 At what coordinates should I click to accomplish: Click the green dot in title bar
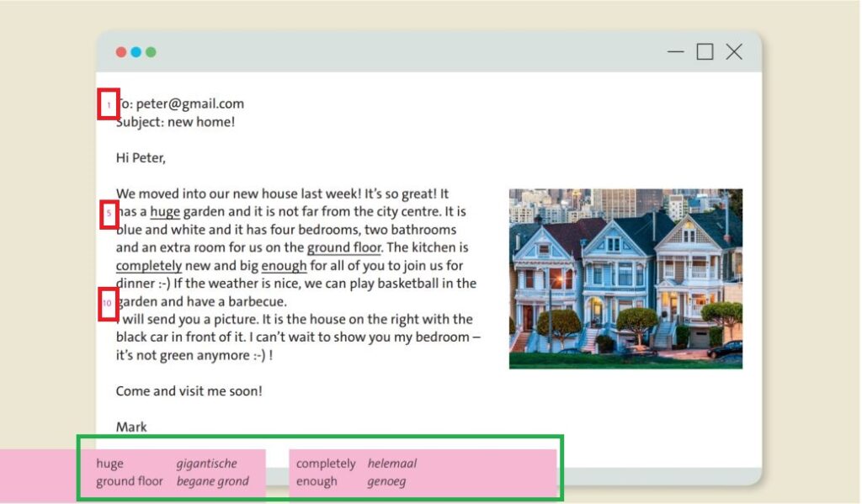pyautogui.click(x=151, y=52)
